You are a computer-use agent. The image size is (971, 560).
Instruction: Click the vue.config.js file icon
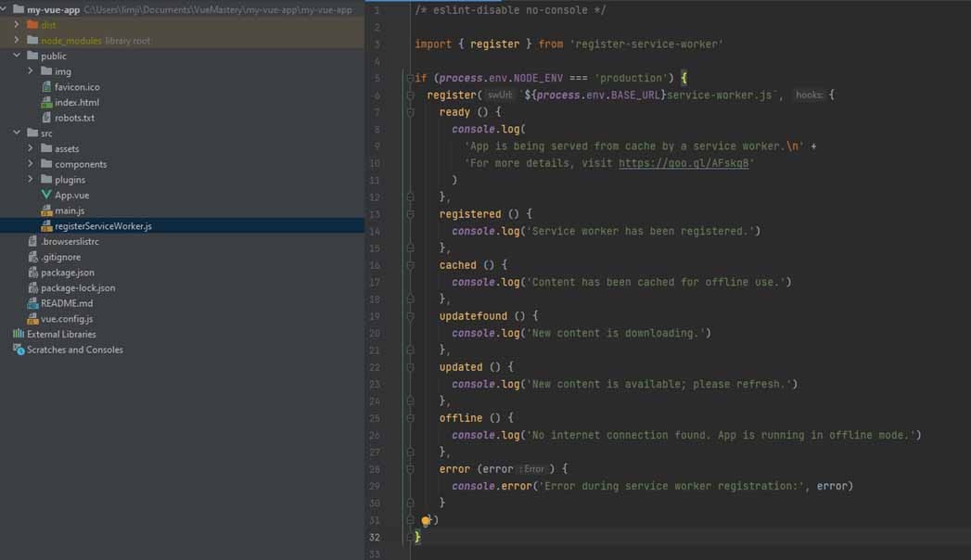pyautogui.click(x=33, y=319)
